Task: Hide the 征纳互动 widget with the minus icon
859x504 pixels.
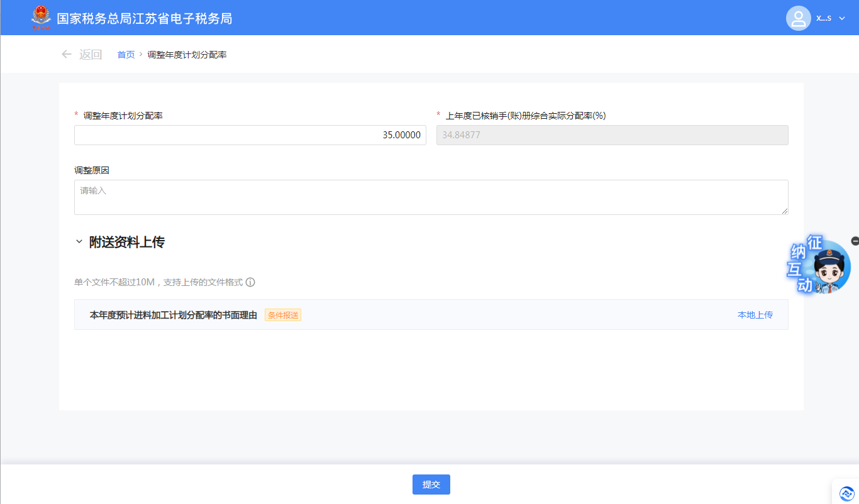Action: (x=855, y=241)
